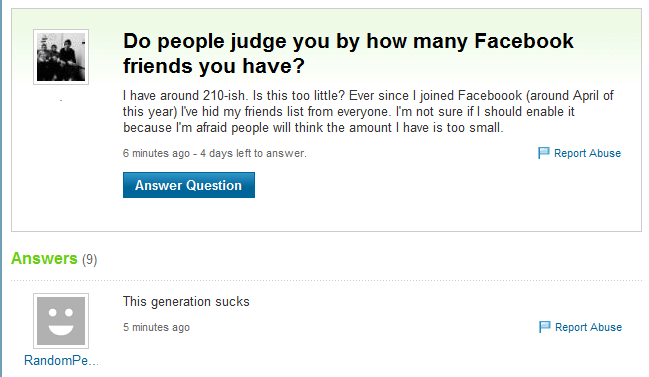Click the question title about Facebook friends
649x377 pixels.
348,53
